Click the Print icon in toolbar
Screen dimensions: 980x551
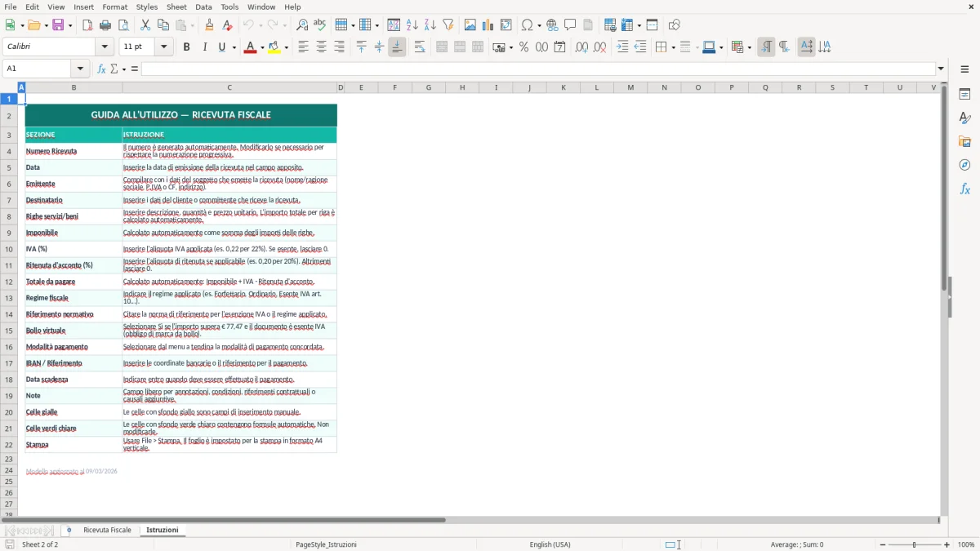(x=105, y=25)
